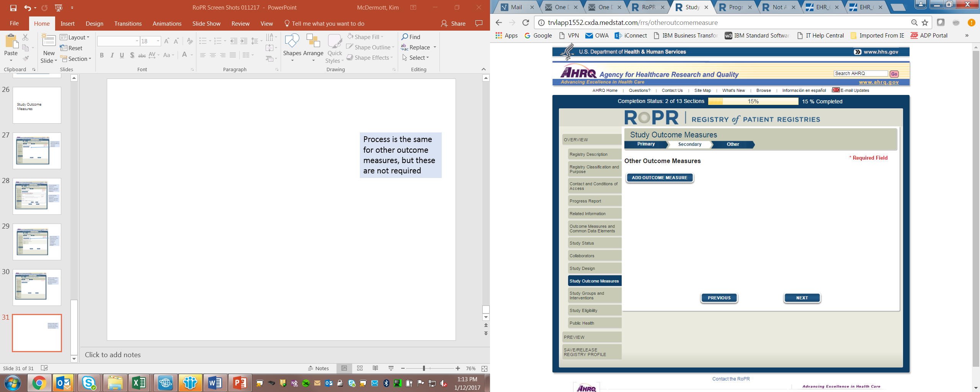Toggle bold formatting
This screenshot has height=392, width=980.
click(102, 55)
